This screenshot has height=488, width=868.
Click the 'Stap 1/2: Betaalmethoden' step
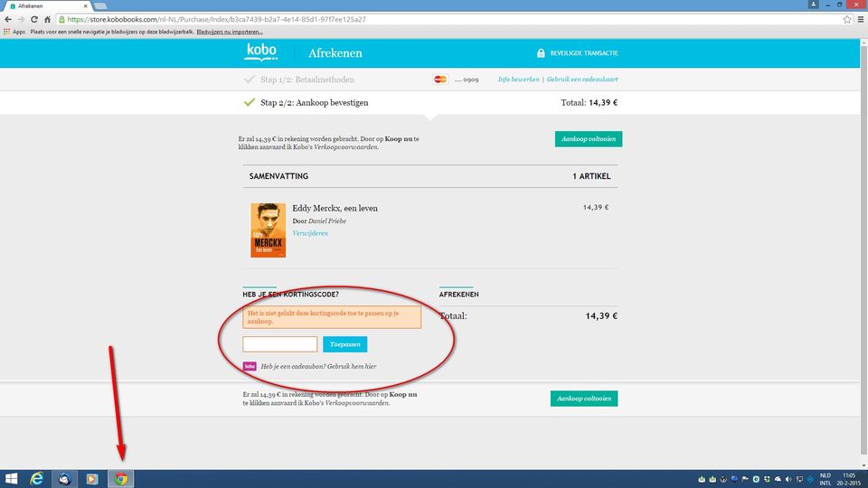(x=307, y=80)
